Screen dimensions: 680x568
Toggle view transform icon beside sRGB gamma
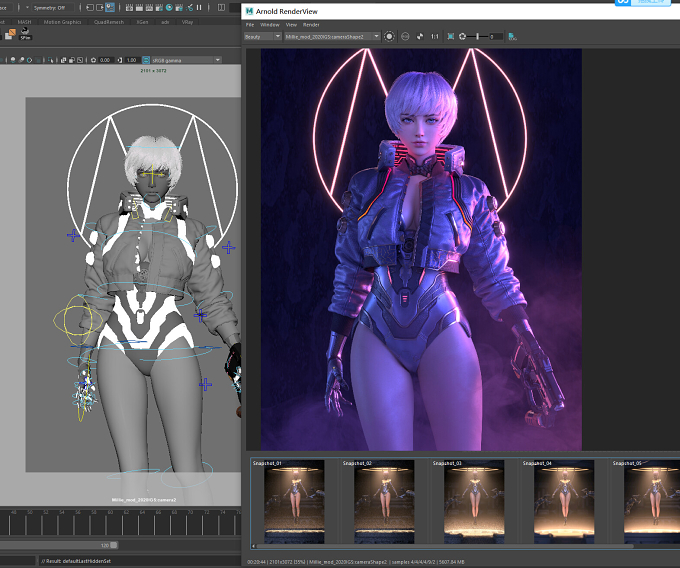(146, 60)
